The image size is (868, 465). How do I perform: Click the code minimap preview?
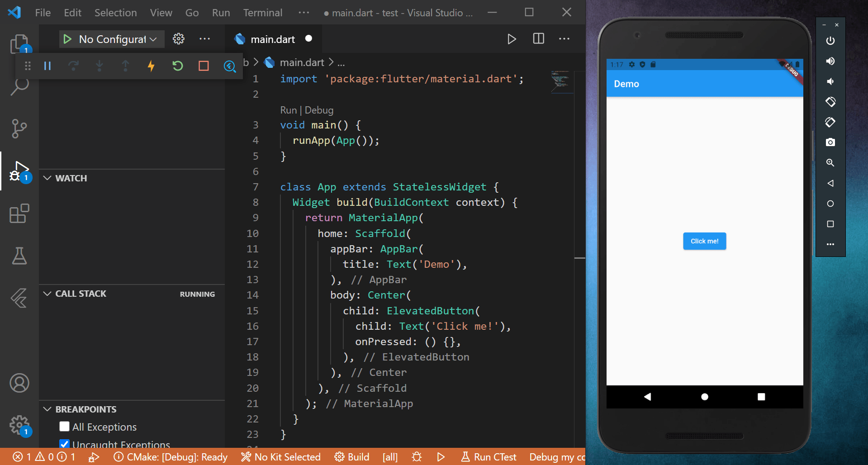561,81
